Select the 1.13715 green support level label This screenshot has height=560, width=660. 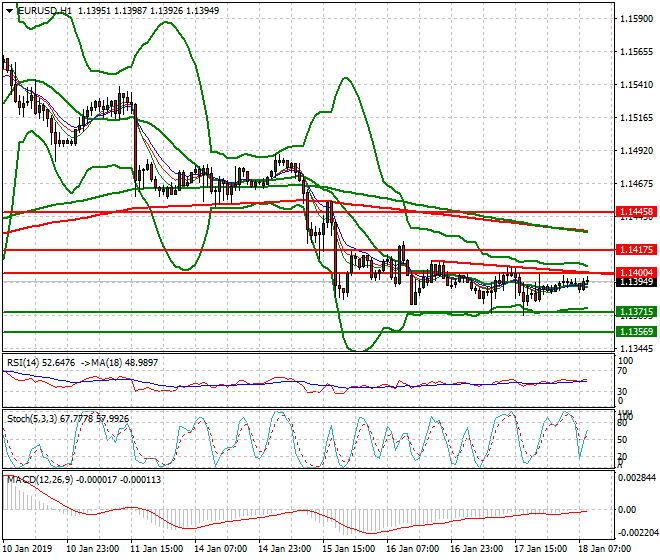(636, 312)
